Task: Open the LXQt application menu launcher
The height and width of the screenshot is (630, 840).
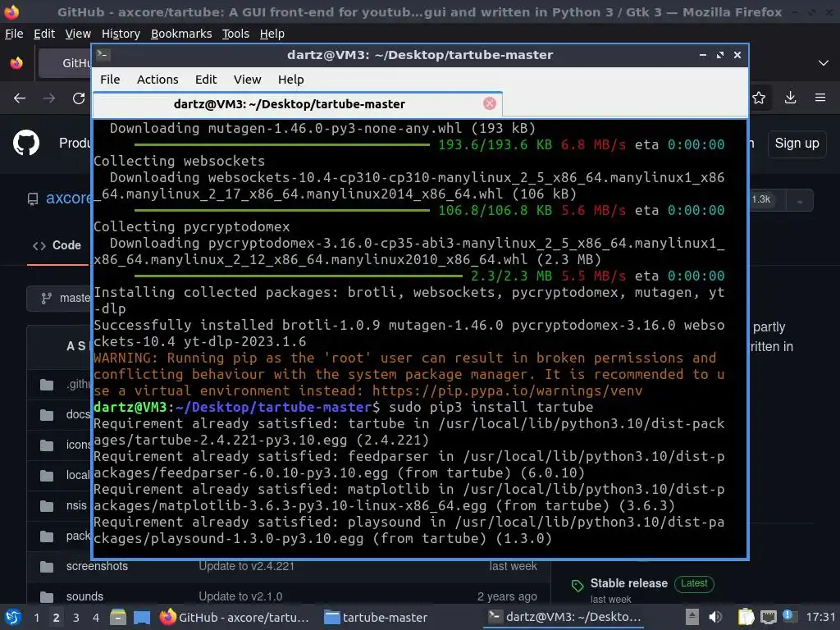Action: 12,618
